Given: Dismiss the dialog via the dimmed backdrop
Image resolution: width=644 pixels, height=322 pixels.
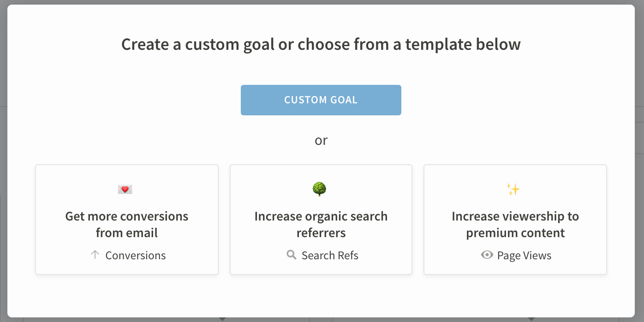Looking at the screenshot, I should click(x=3, y=161).
